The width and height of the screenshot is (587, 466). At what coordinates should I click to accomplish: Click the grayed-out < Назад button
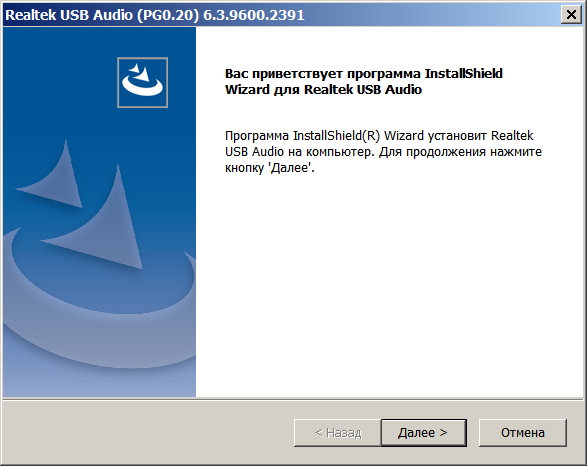(x=337, y=433)
